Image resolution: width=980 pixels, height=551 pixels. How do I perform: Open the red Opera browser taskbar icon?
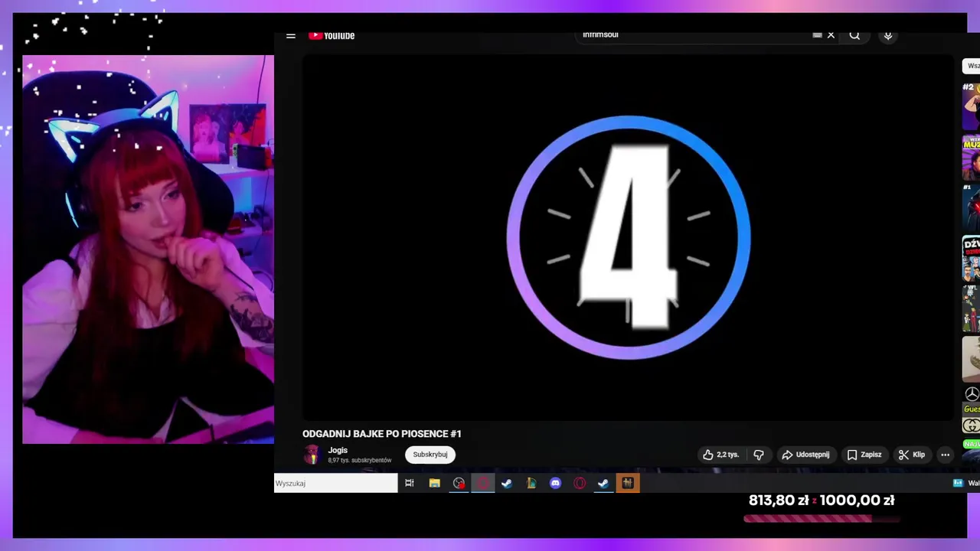[x=580, y=483]
